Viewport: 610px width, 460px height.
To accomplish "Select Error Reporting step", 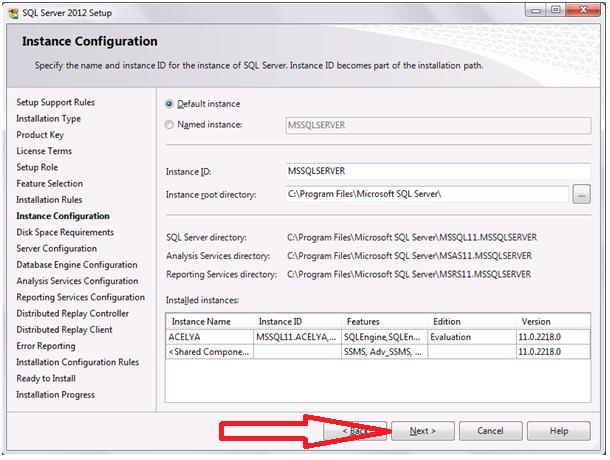I will [46, 346].
